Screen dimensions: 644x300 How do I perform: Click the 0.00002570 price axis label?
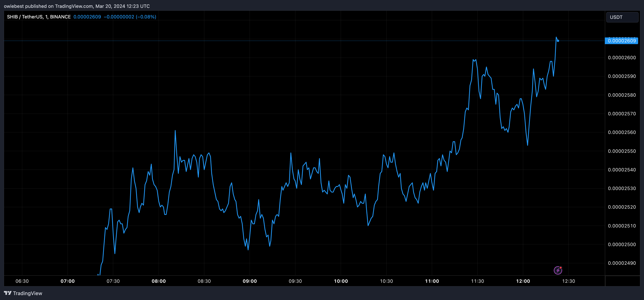(x=622, y=114)
